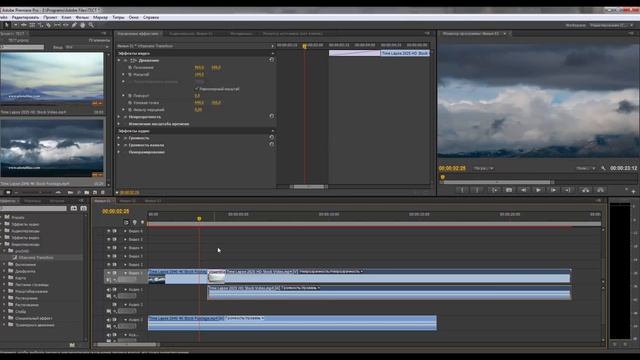Open Program monitor wrench settings
This screenshot has width=640, height=360.
(603, 168)
